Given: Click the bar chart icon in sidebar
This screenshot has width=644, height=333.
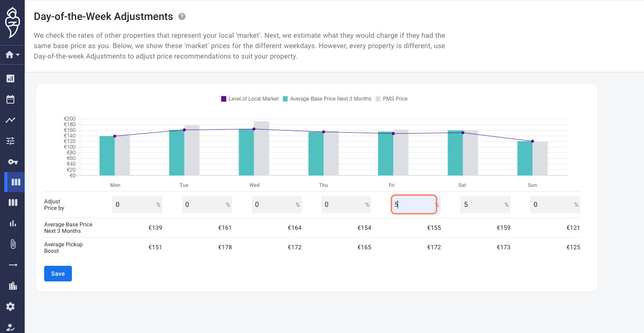Looking at the screenshot, I should coord(13,223).
